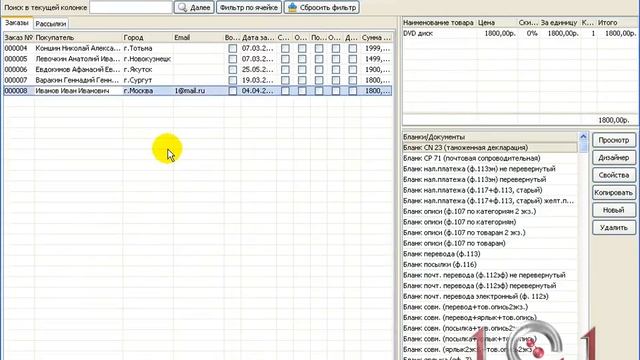Create a form with the Новый button
This screenshot has height=360, width=640.
(614, 210)
